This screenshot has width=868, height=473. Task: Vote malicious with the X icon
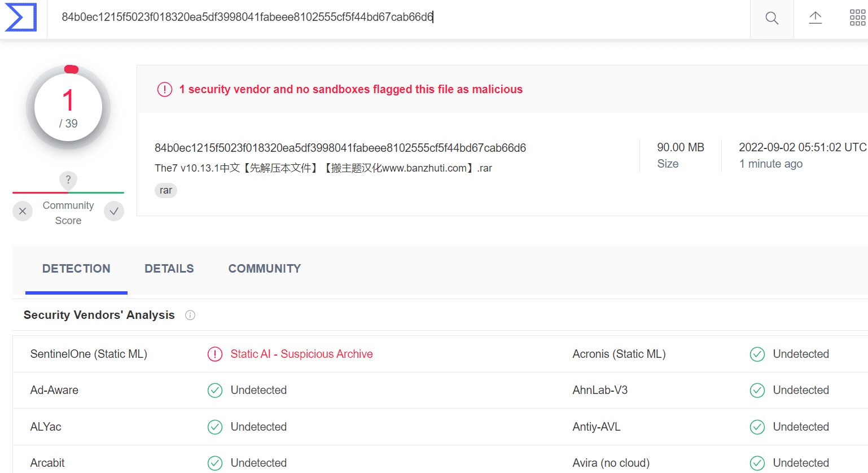coord(23,211)
